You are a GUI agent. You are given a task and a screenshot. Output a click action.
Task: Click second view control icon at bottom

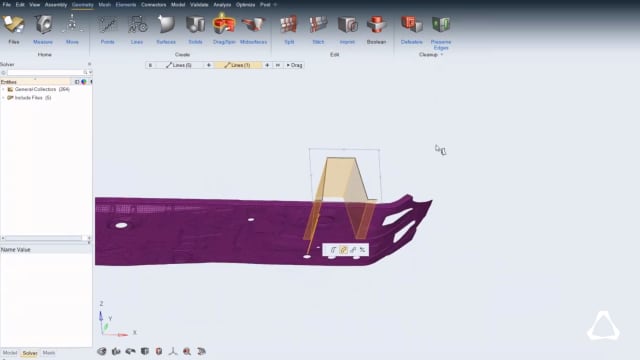pos(116,351)
